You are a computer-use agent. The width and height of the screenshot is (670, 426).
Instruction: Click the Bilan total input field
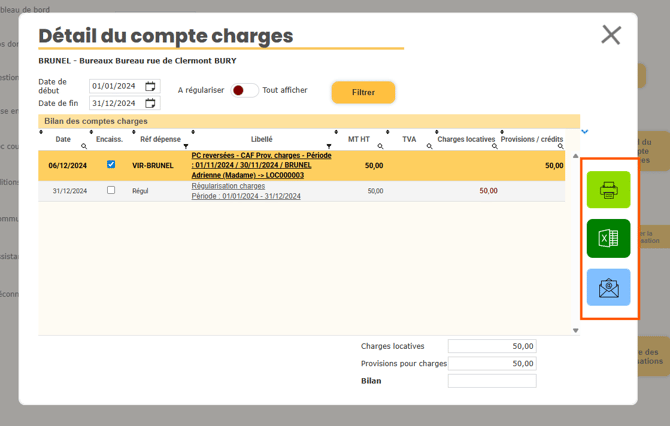(492, 381)
